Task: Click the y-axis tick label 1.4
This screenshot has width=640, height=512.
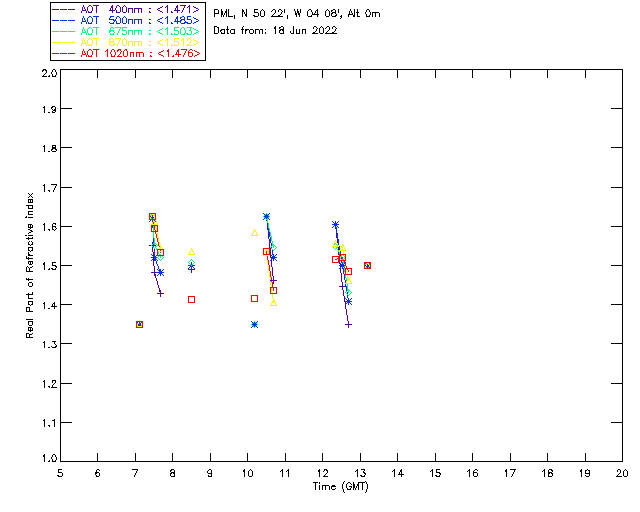Action: pos(49,305)
